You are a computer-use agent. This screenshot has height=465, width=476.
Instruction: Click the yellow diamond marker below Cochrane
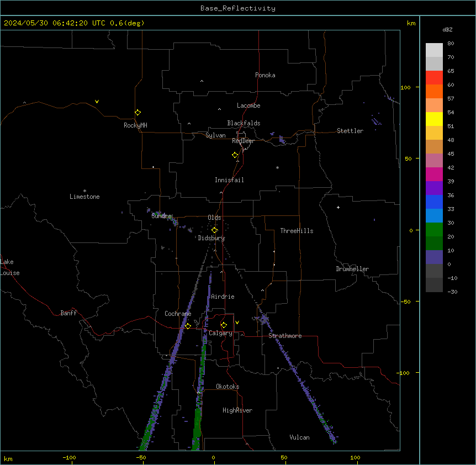[x=188, y=326]
